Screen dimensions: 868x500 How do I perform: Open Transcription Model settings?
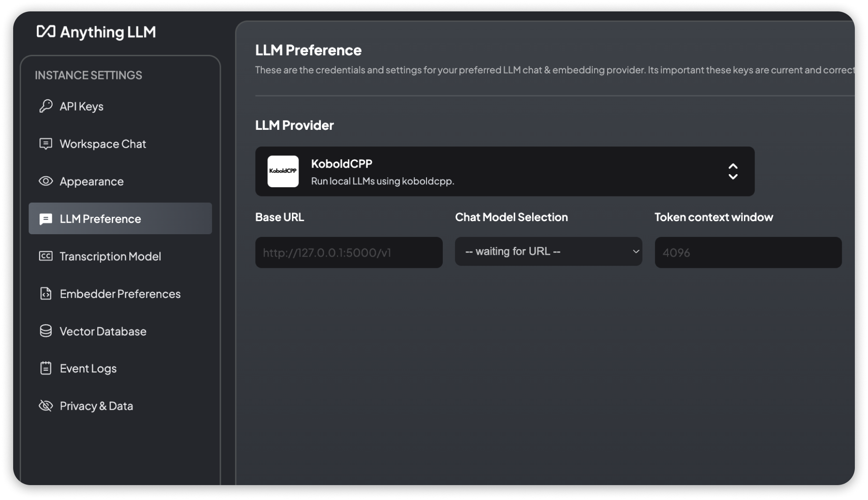(110, 256)
